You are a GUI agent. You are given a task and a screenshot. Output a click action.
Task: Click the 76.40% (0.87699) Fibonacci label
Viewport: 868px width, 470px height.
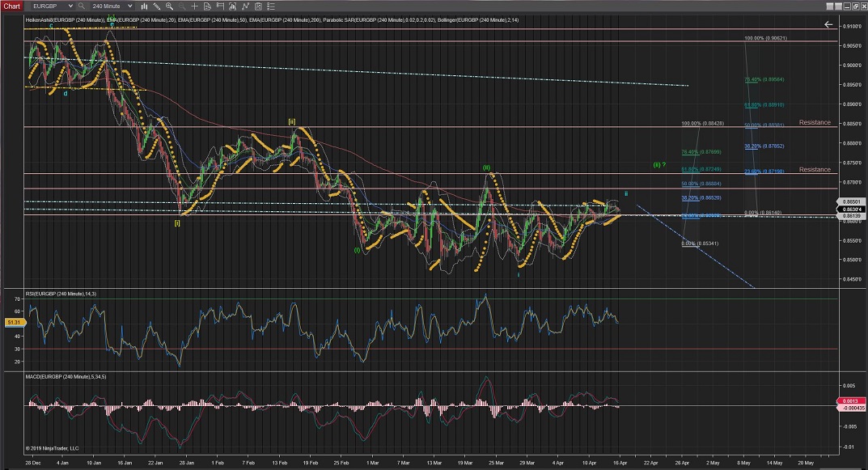tap(701, 152)
